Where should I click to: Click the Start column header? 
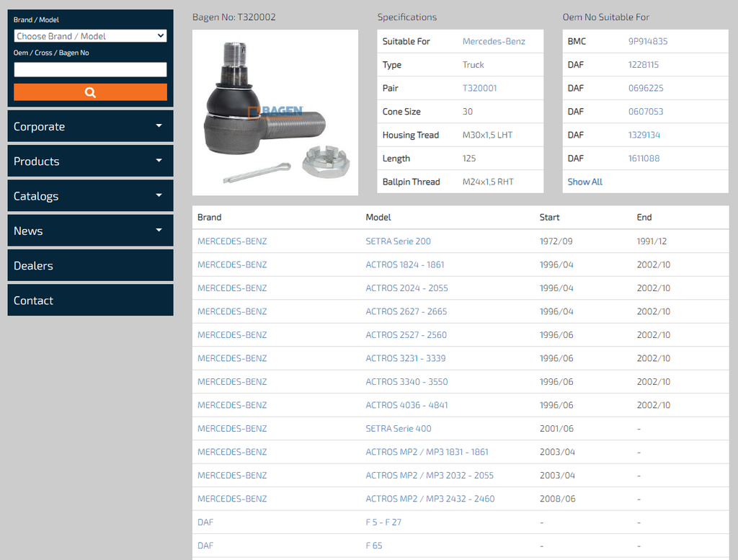pyautogui.click(x=549, y=218)
